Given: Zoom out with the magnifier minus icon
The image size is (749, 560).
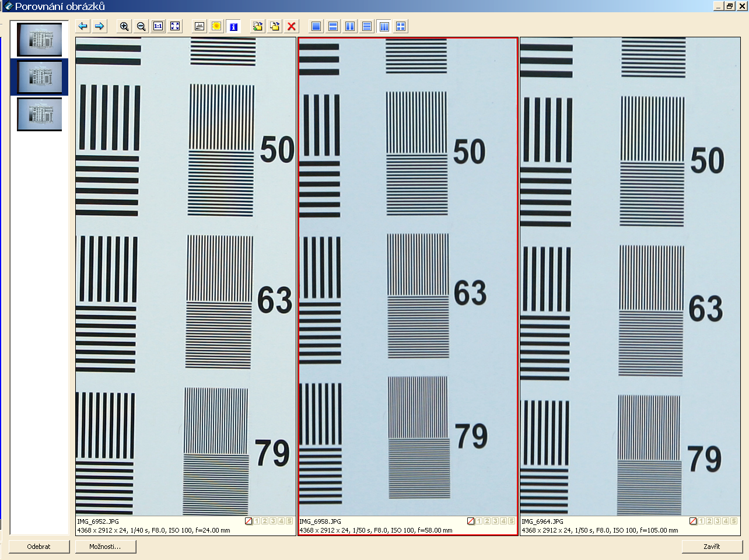Looking at the screenshot, I should click(x=141, y=26).
